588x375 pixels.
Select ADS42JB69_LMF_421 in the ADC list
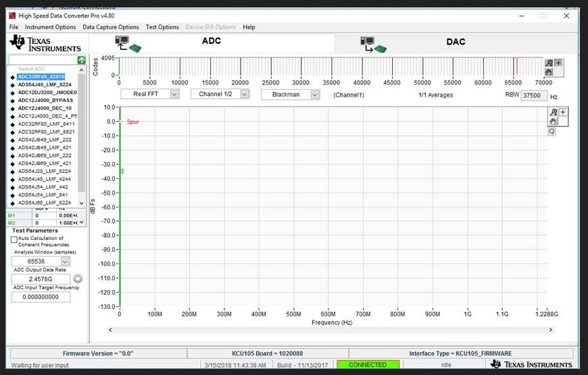(45, 163)
